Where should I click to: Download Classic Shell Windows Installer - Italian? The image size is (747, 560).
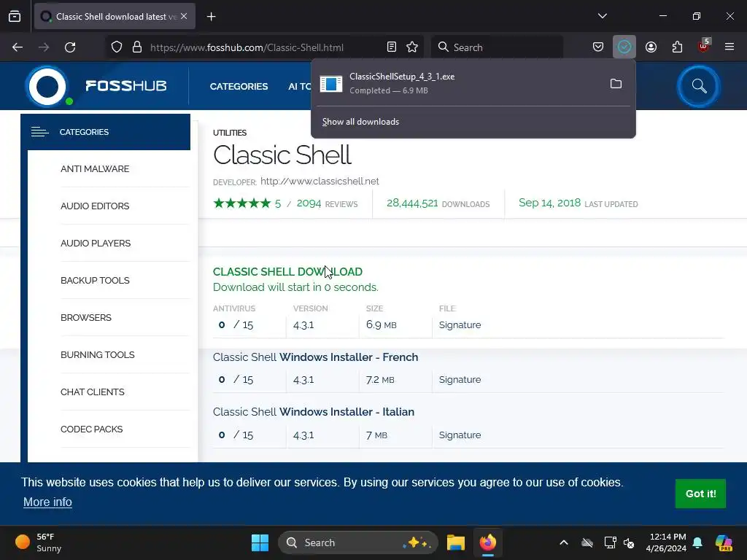click(x=314, y=412)
